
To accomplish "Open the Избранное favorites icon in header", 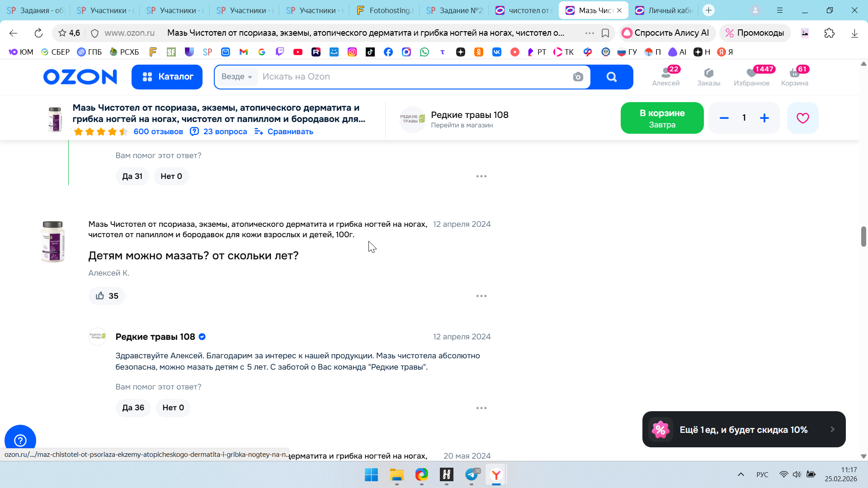I will tap(751, 76).
